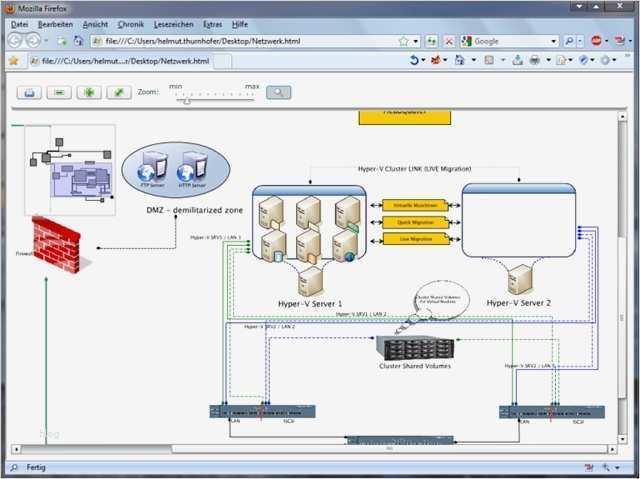Screen dimensions: 640x479
Task: Click the green four-arrow fit button in diagram toolbar
Action: [x=89, y=93]
